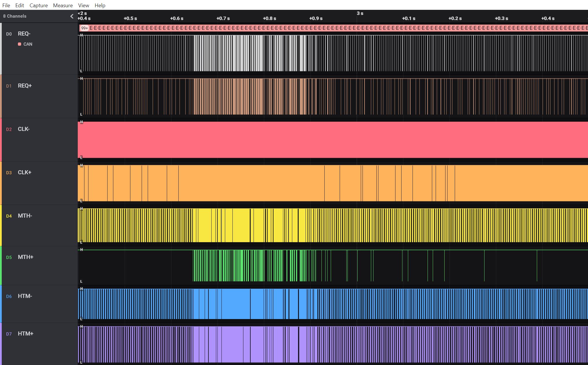The width and height of the screenshot is (588, 365).
Task: Click the pink CAN analyzer color swatch
Action: 19,44
